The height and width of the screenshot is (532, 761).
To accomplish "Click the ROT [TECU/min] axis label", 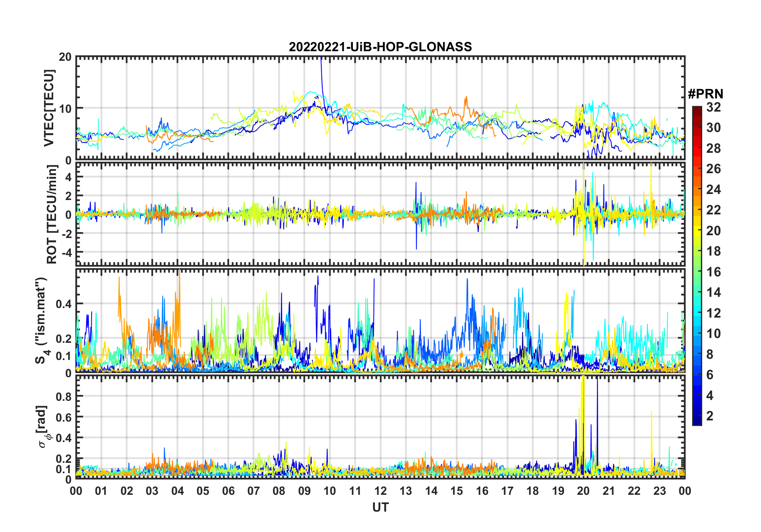I will click(52, 214).
